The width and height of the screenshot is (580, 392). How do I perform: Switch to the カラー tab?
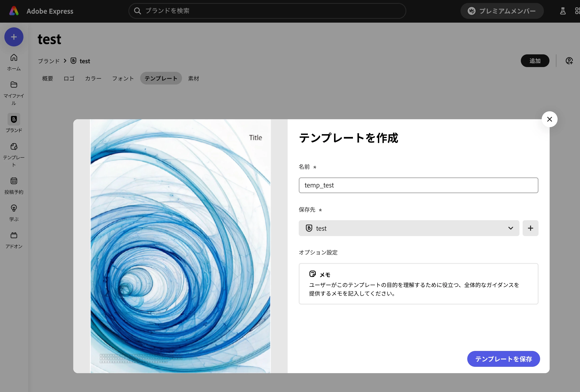(x=93, y=79)
